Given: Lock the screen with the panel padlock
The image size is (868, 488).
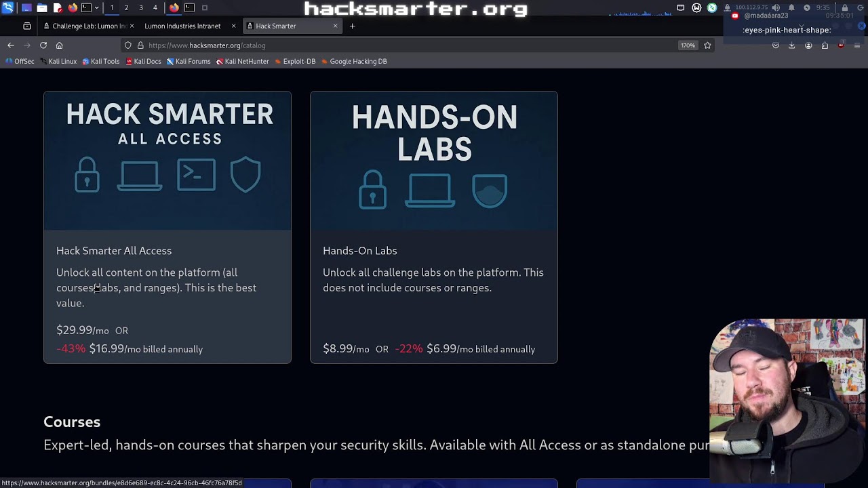Looking at the screenshot, I should coord(844,7).
